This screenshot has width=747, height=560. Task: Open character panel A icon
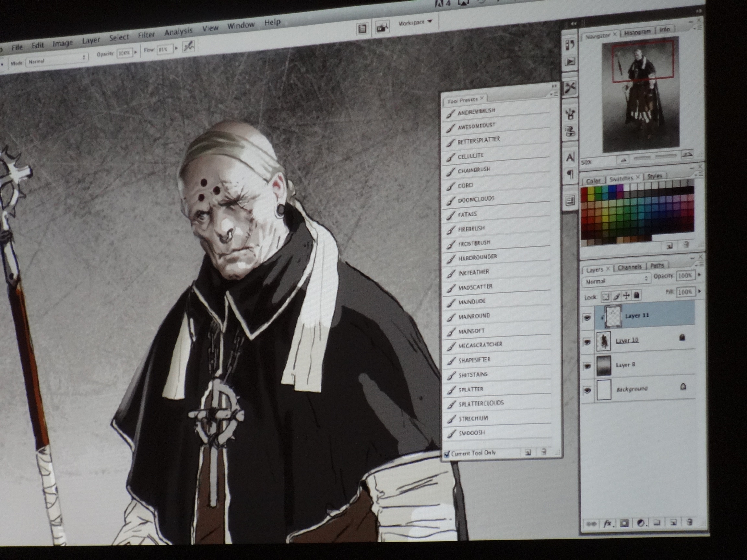[570, 157]
